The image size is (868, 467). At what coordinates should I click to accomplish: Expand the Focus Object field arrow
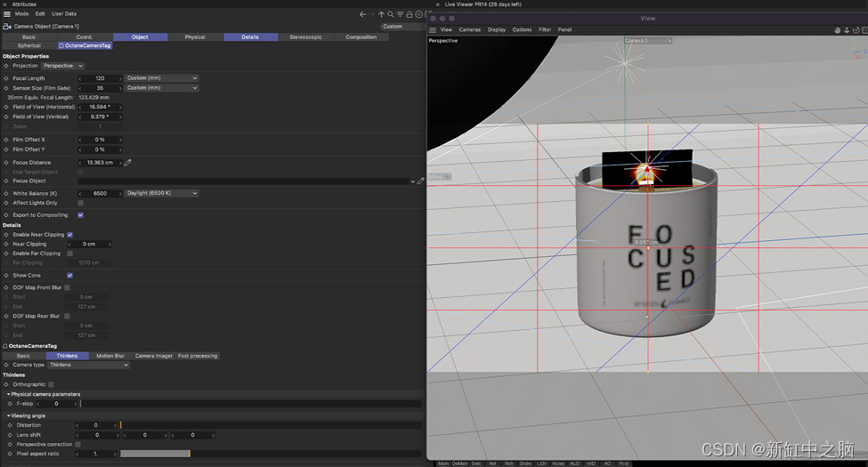click(412, 181)
